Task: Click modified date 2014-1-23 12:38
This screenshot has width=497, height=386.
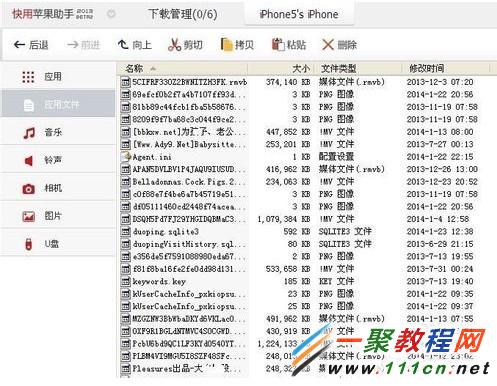Action: [440, 231]
